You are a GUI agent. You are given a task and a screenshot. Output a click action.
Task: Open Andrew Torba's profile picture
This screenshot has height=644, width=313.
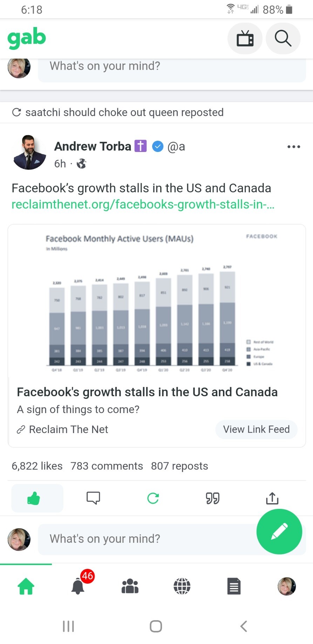(29, 152)
